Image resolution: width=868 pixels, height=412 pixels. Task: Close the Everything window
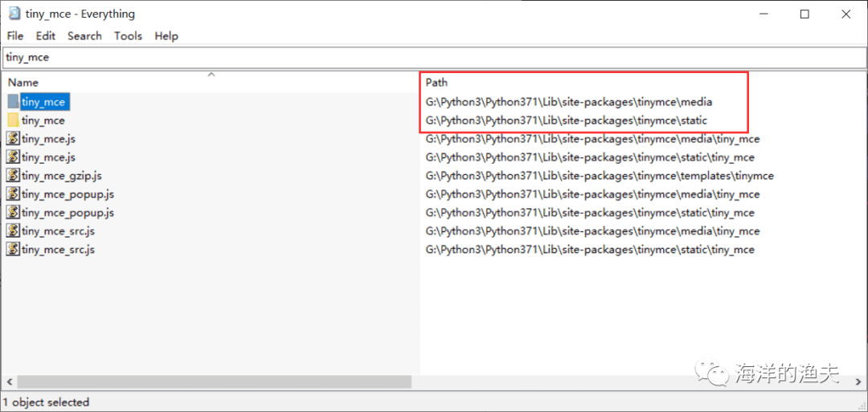845,14
